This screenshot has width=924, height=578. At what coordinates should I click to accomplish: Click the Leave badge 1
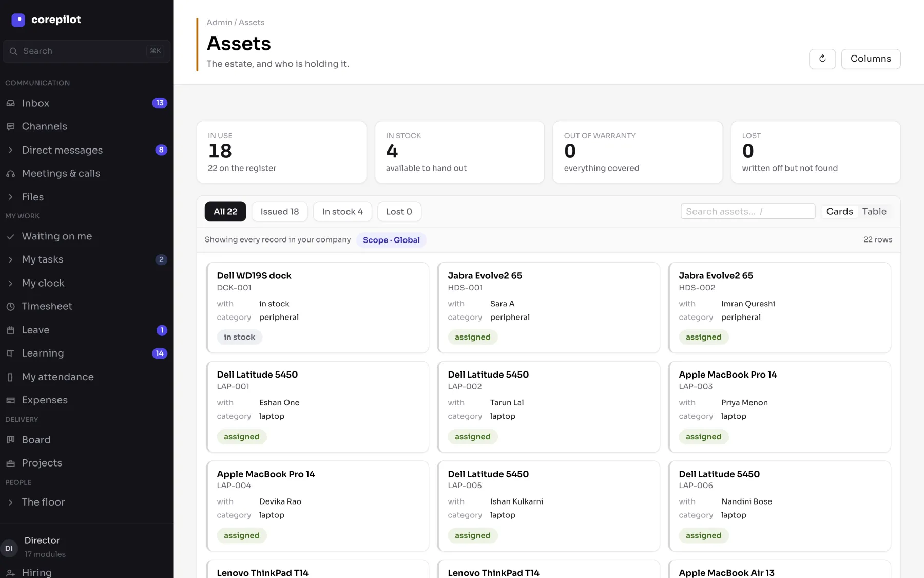click(162, 330)
